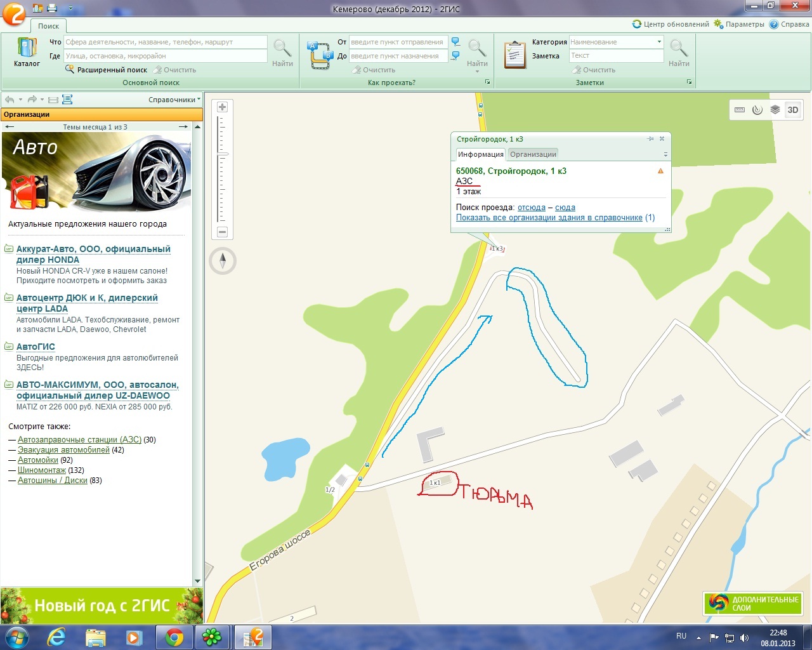Click Очистить in Основной поиск group
Screen dimensions: 812x650
[175, 70]
